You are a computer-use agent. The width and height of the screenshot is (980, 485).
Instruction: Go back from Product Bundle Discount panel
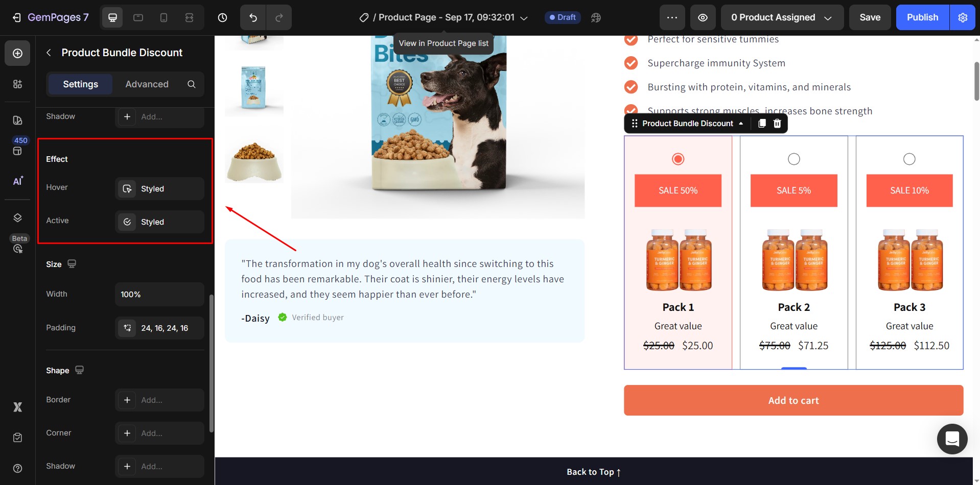coord(49,53)
